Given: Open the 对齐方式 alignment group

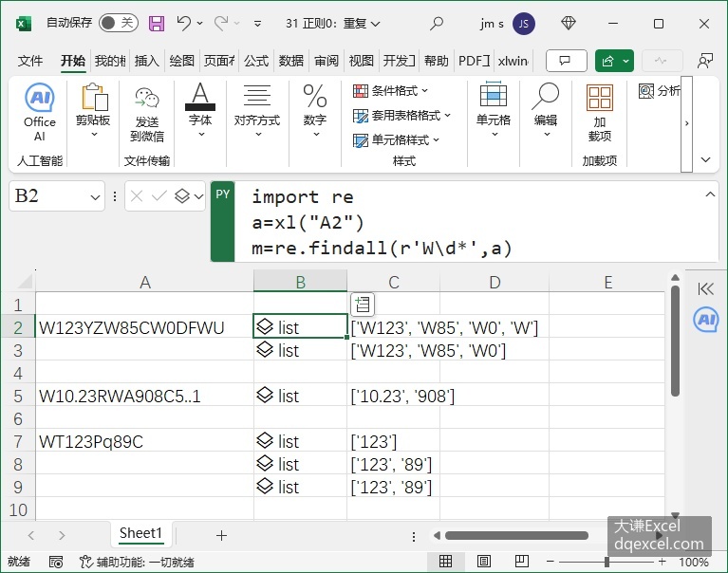Looking at the screenshot, I should (x=257, y=110).
